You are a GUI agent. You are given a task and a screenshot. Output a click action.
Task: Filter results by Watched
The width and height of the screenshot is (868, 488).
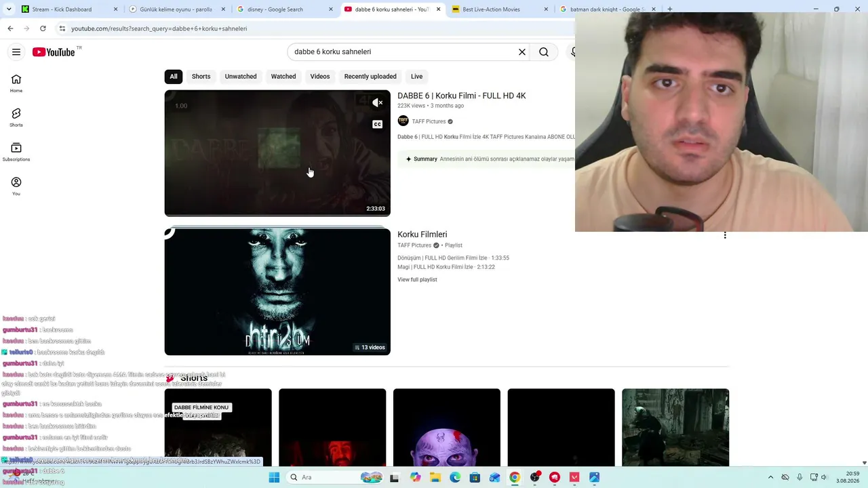[283, 77]
